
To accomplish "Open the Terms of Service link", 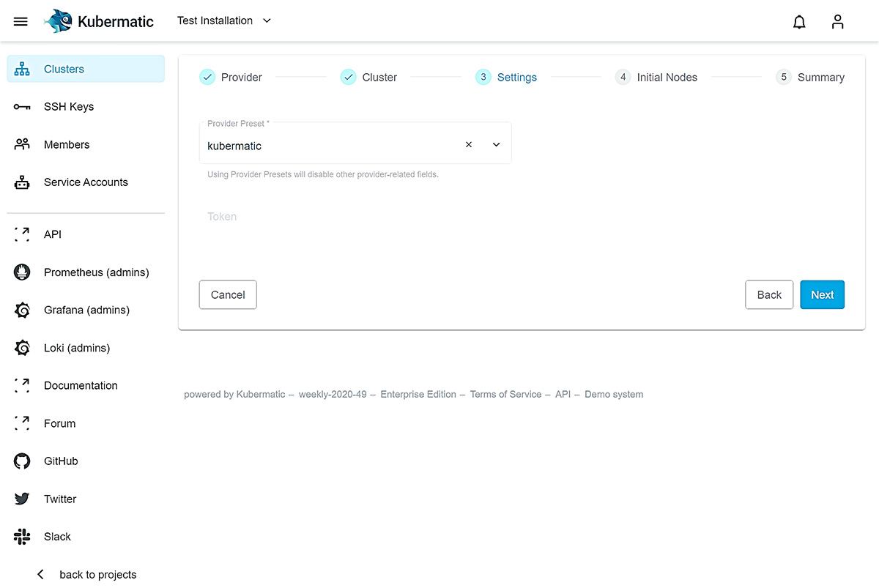I will pyautogui.click(x=505, y=394).
